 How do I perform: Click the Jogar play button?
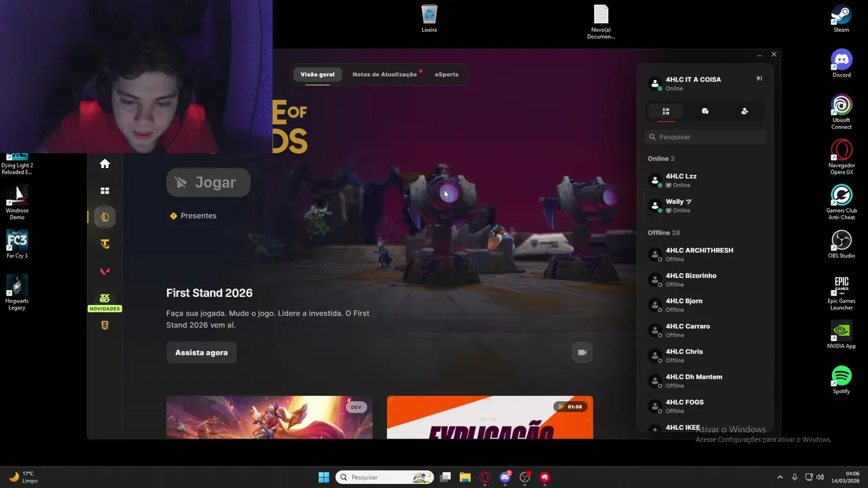point(208,182)
